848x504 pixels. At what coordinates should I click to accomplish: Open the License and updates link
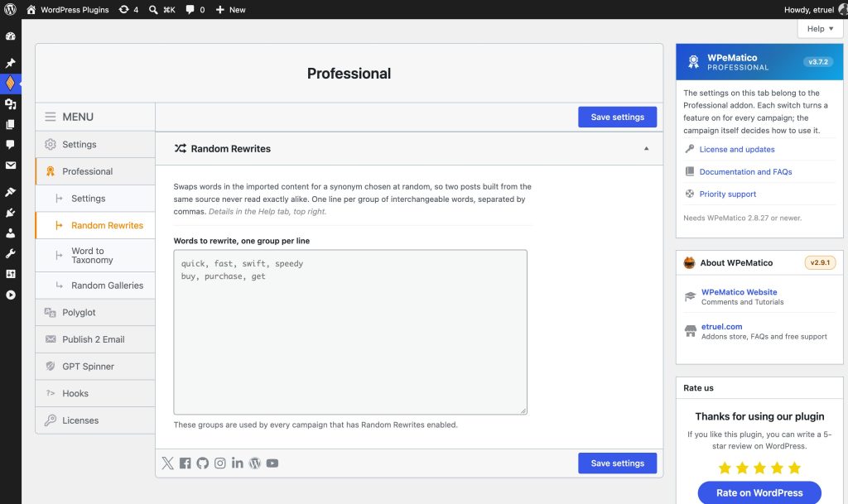[737, 149]
